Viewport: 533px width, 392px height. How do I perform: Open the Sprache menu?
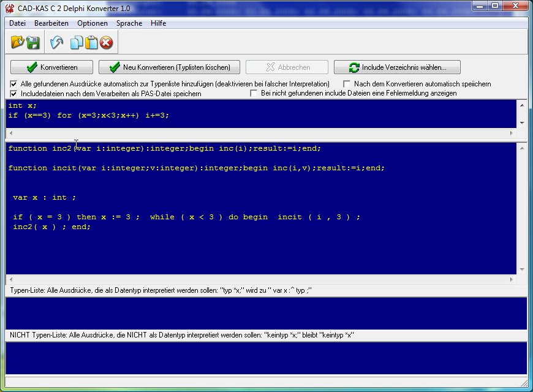coord(129,23)
